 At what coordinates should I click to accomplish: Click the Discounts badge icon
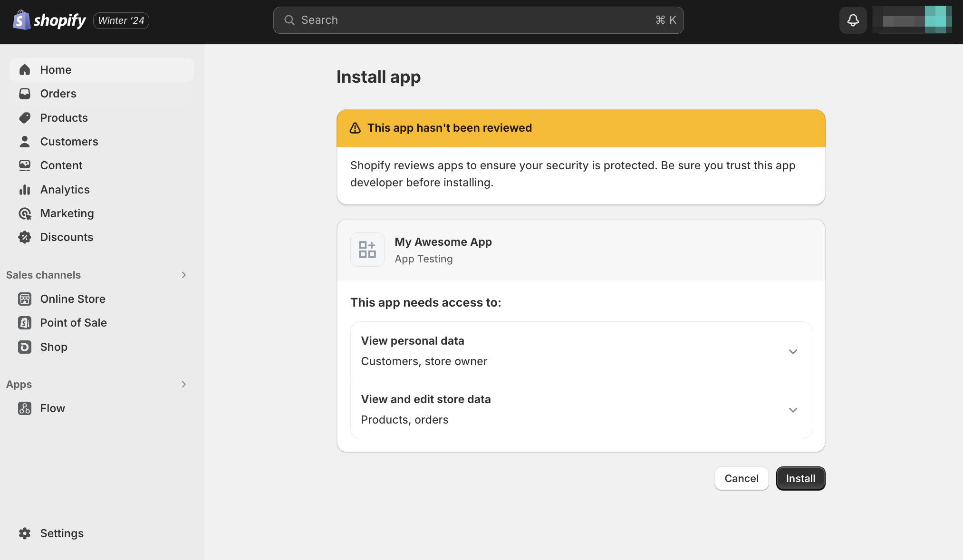tap(25, 237)
